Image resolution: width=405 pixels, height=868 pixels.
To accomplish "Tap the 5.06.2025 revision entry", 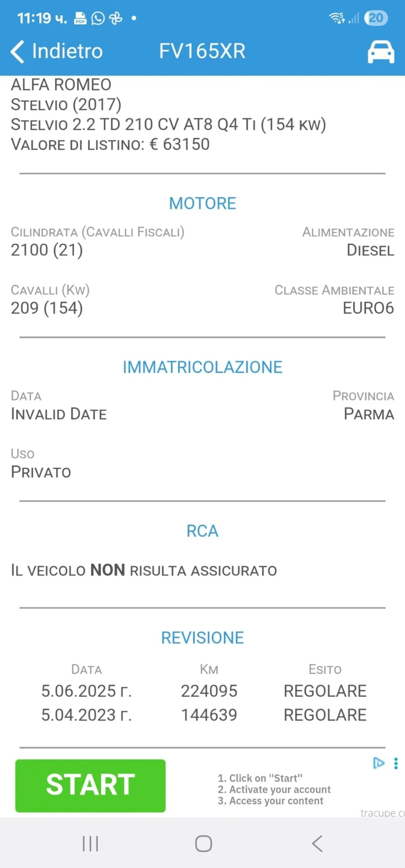I will click(x=87, y=691).
